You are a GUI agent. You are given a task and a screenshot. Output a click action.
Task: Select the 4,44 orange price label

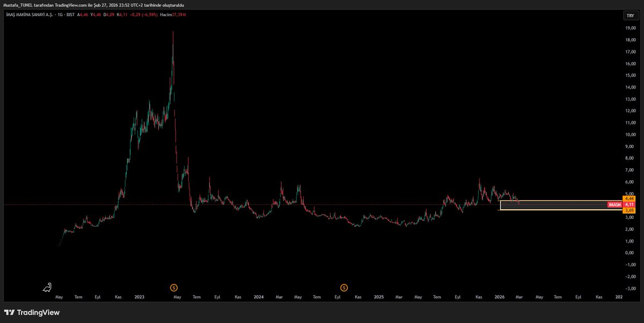630,199
